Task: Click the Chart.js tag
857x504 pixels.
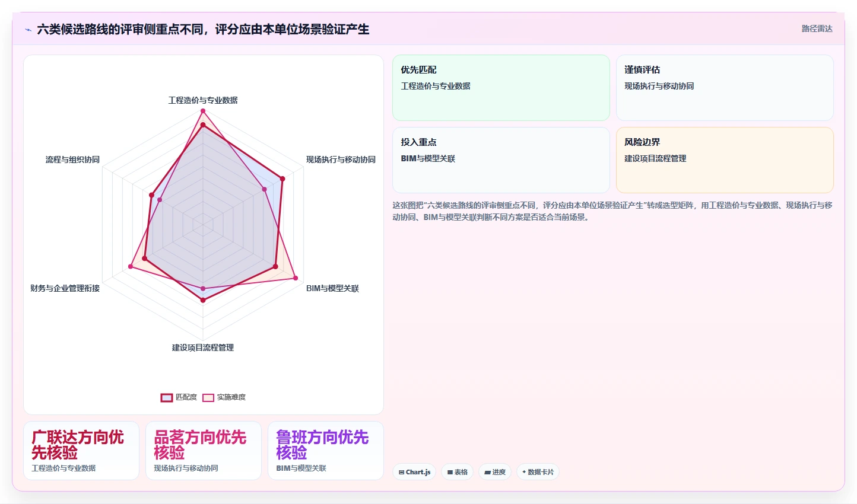Action: tap(414, 472)
